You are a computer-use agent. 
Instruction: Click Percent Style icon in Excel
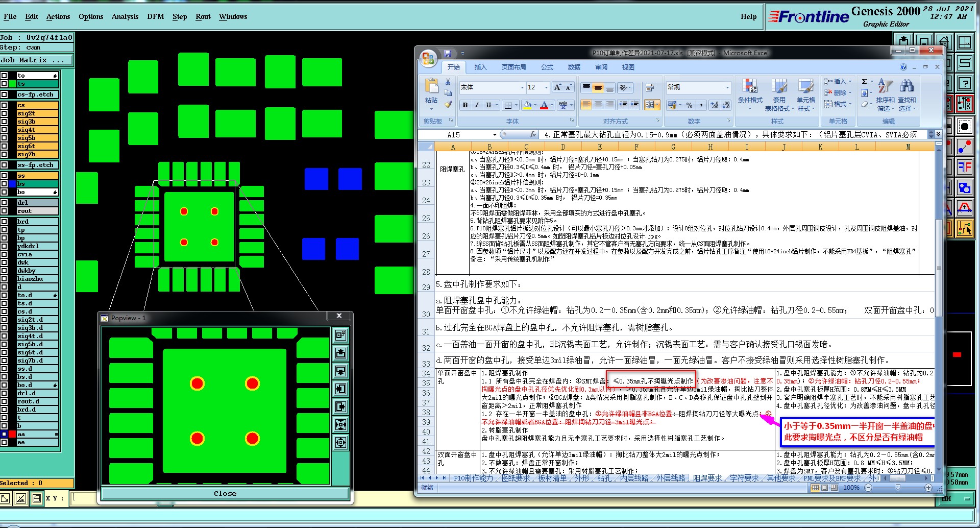point(690,105)
